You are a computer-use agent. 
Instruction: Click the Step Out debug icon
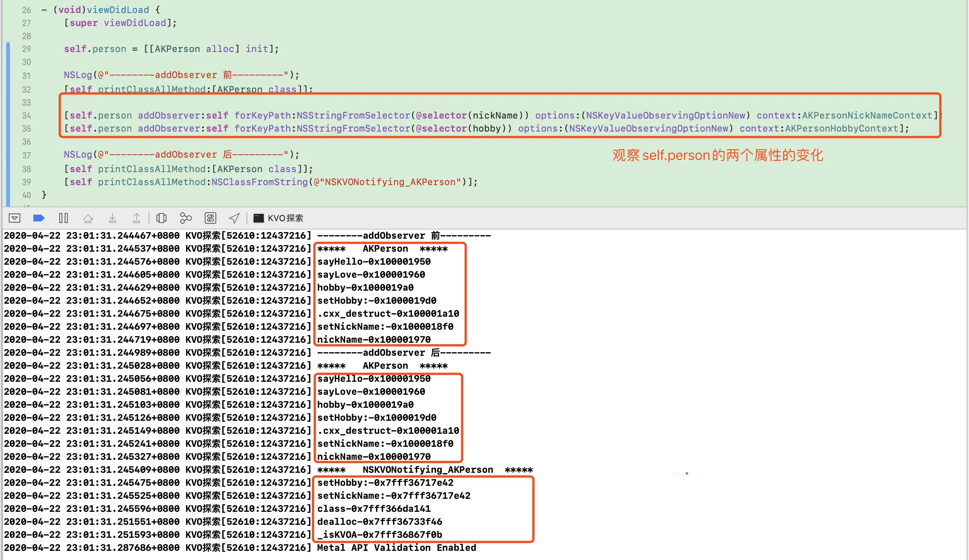coord(137,218)
